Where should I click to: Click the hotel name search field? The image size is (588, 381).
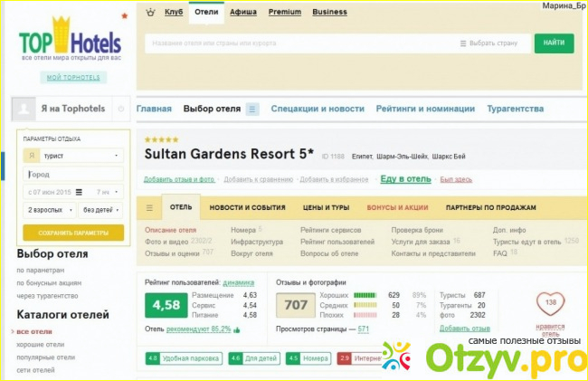[299, 43]
